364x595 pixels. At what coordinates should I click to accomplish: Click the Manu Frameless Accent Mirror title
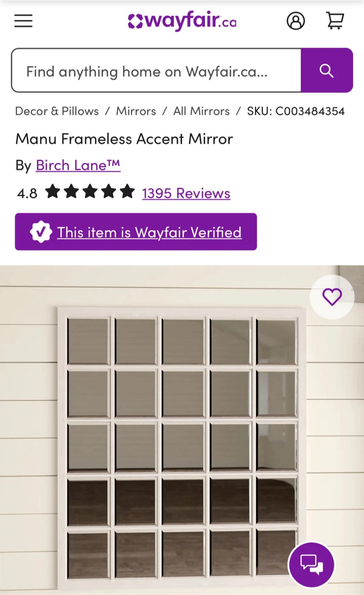pos(124,139)
